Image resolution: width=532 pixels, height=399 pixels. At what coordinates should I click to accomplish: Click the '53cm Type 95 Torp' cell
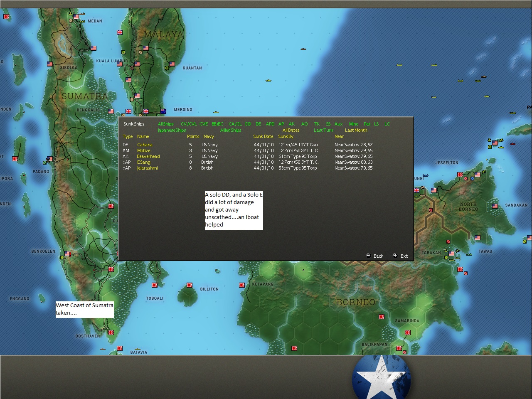[298, 168]
